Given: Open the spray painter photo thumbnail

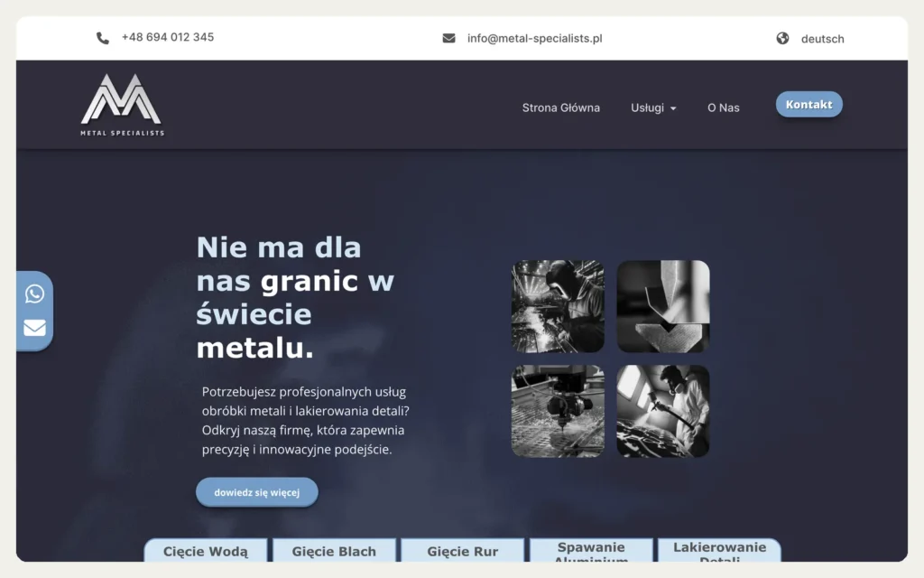Looking at the screenshot, I should pos(663,411).
